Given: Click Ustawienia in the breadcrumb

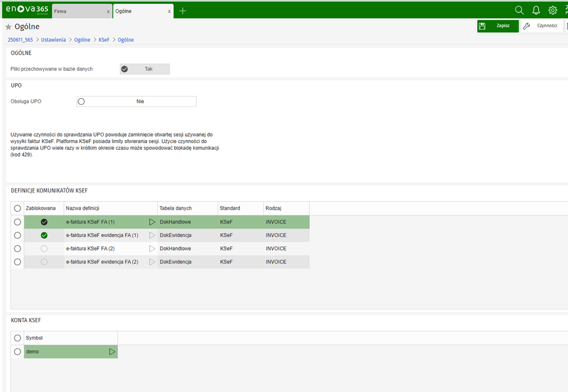Looking at the screenshot, I should [x=54, y=40].
